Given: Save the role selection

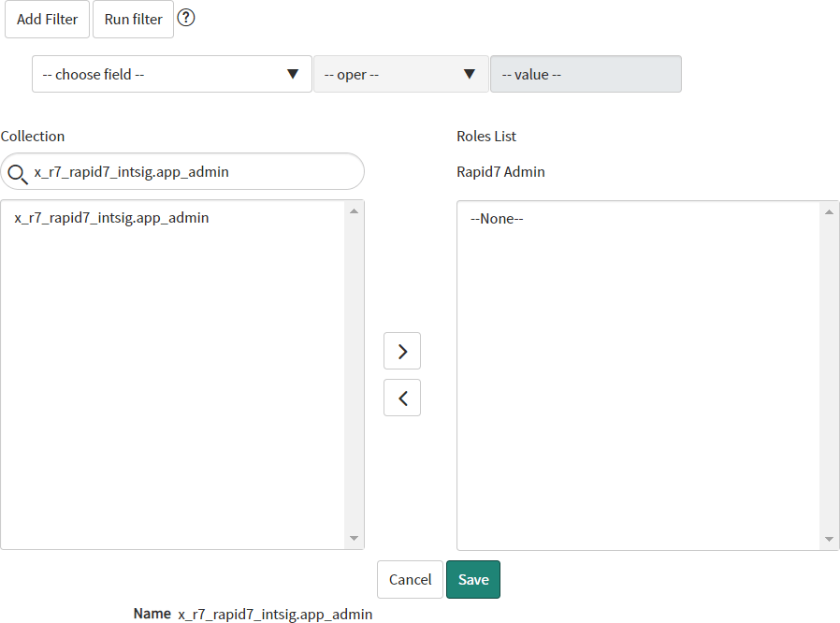Looking at the screenshot, I should point(473,579).
